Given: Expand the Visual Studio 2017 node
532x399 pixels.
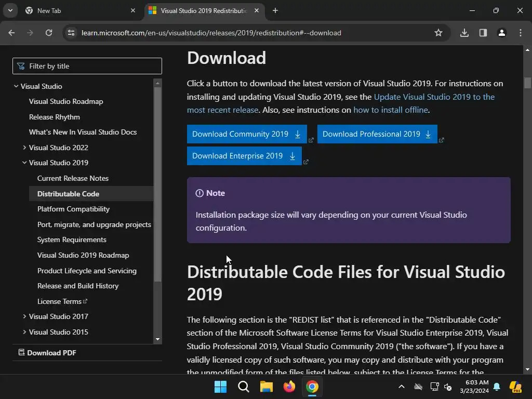Looking at the screenshot, I should (24, 316).
